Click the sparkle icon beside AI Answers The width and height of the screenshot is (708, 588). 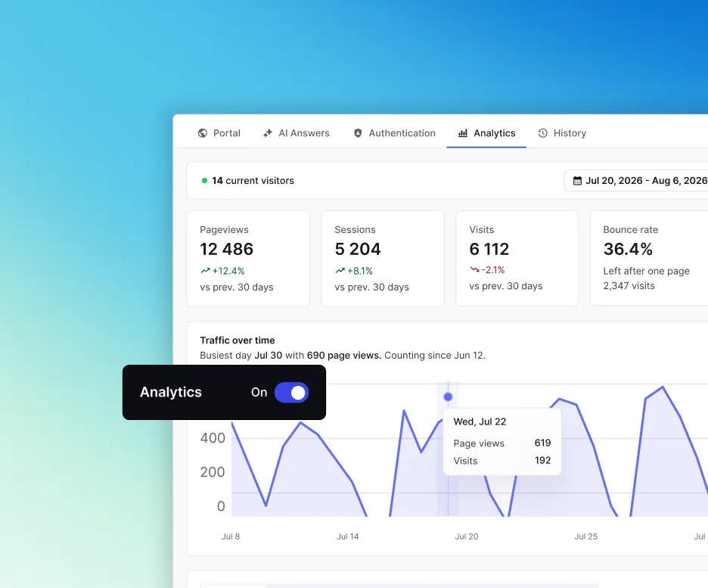pyautogui.click(x=268, y=133)
